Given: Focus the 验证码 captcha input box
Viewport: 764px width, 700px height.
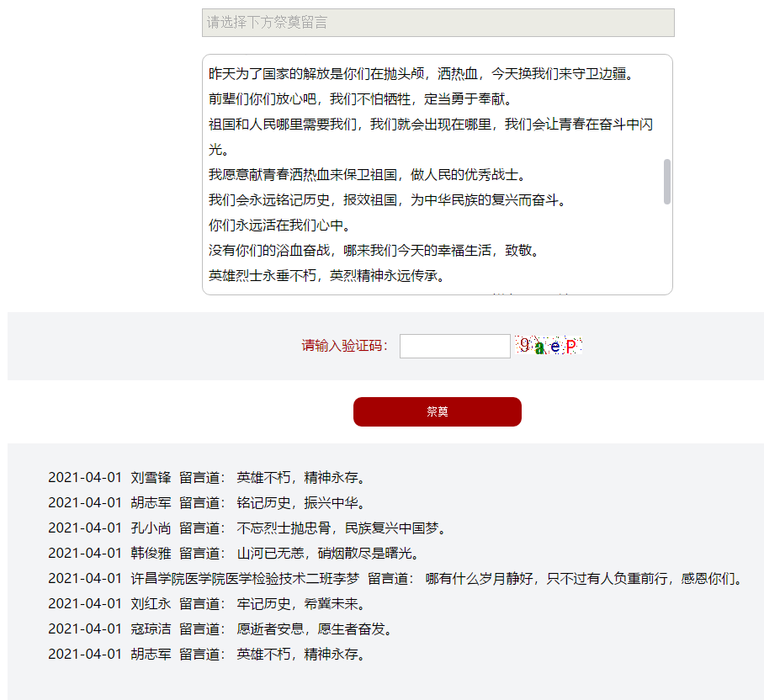Looking at the screenshot, I should [454, 346].
